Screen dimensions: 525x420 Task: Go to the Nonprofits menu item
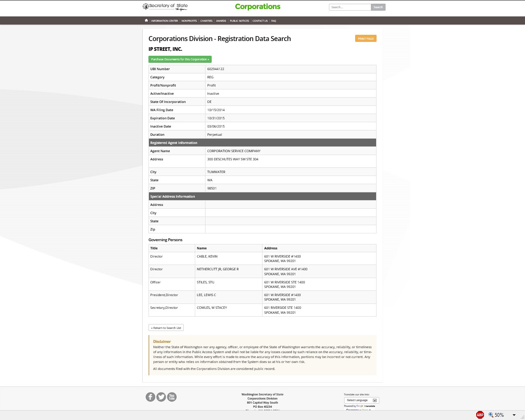click(189, 21)
